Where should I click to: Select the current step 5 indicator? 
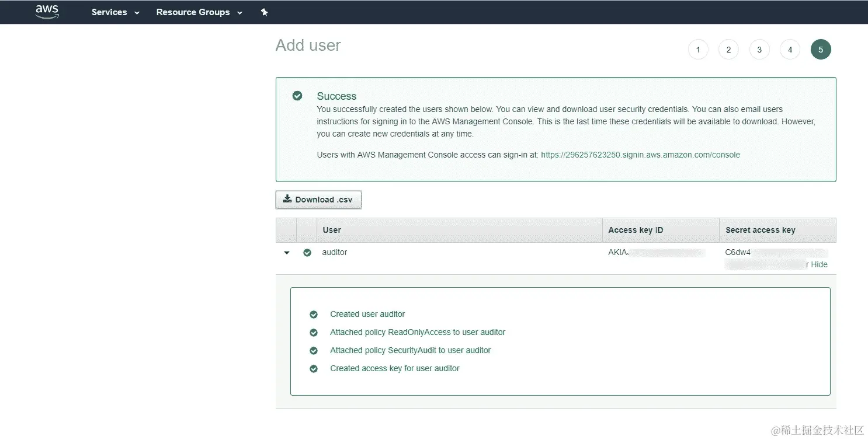tap(821, 50)
